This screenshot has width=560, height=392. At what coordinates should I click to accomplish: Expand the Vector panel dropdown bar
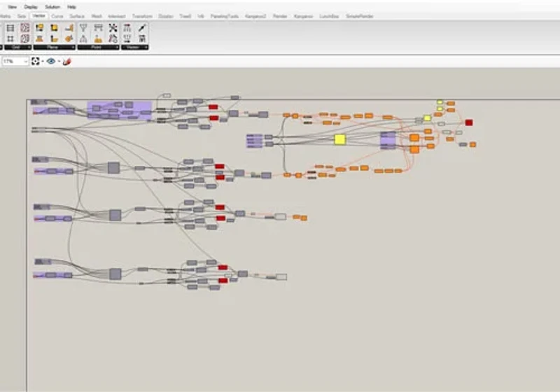[x=134, y=47]
